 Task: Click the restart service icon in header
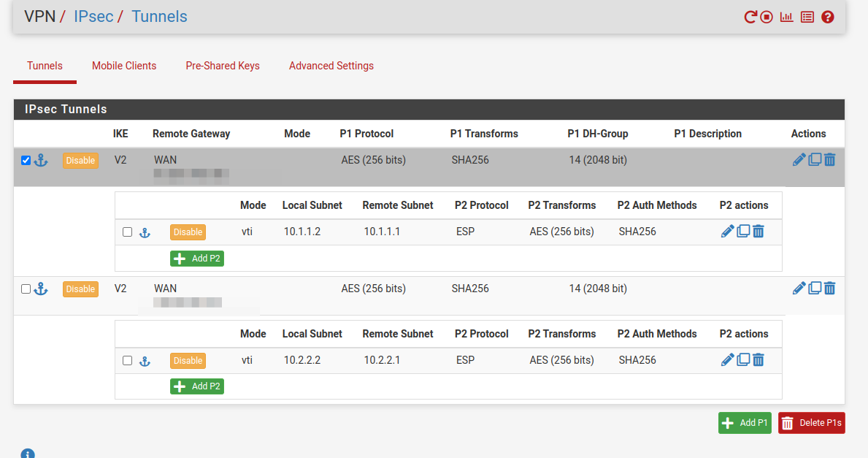750,17
